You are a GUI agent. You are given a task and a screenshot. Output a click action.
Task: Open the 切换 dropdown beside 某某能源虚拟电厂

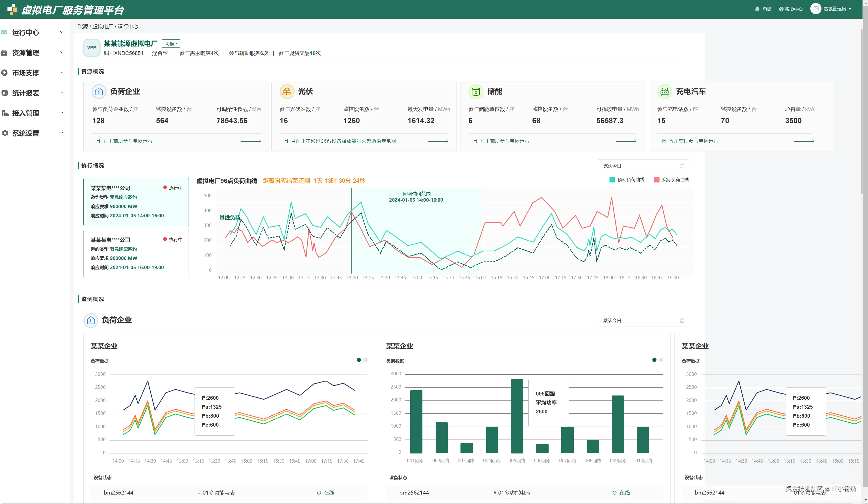(x=171, y=44)
